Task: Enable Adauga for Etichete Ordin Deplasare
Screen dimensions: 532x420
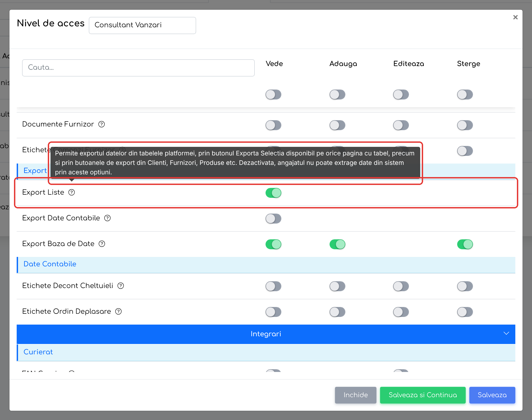Action: click(337, 312)
